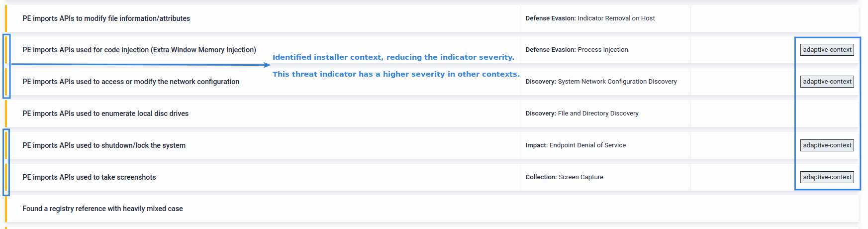Viewport: 868px width, 229px height.
Task: Click the adaptive-context tag for Network Configuration Discovery
Action: 827,82
